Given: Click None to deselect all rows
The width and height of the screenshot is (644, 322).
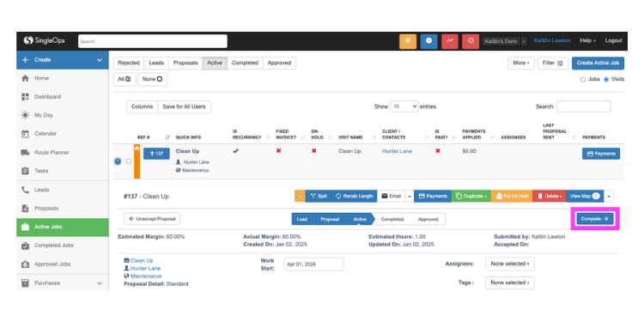Looking at the screenshot, I should click(x=152, y=79).
